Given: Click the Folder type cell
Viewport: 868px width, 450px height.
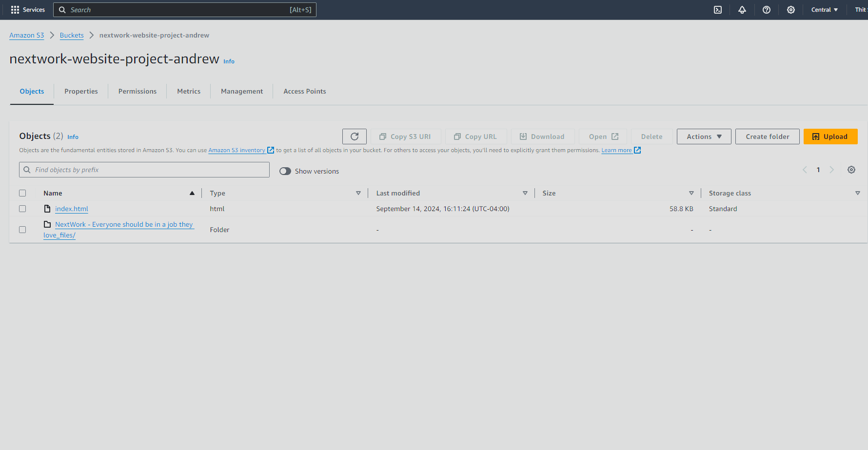Looking at the screenshot, I should 219,230.
